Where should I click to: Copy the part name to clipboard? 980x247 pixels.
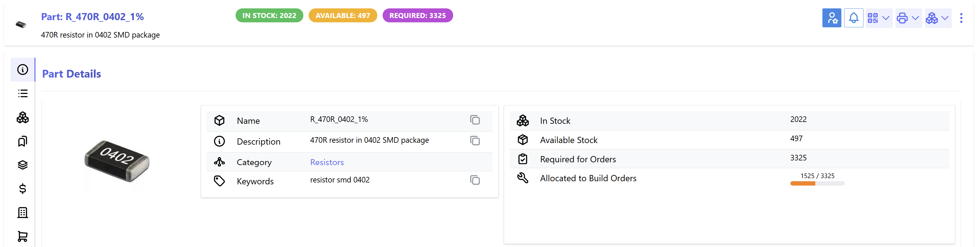tap(474, 120)
